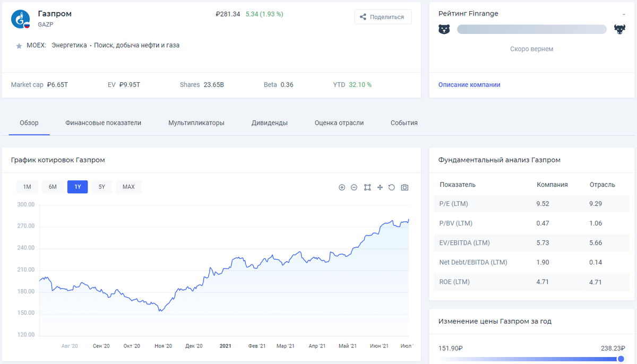Viewport: 637px width, 364px height.
Task: Click the P/BV (LTM) row label
Action: pyautogui.click(x=455, y=223)
